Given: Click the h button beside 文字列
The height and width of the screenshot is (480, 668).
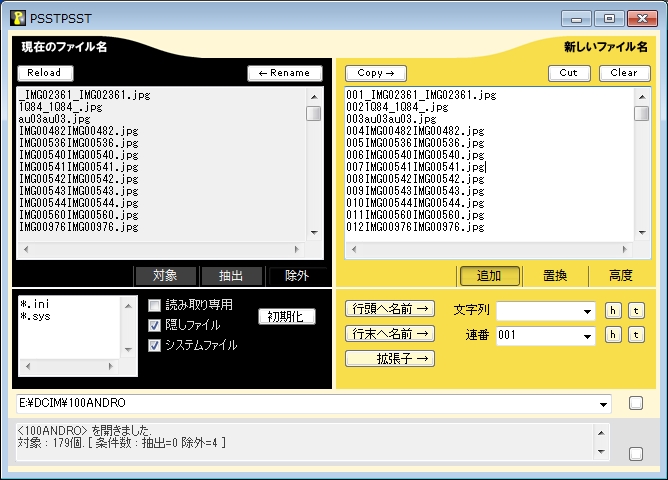Looking at the screenshot, I should coord(613,310).
